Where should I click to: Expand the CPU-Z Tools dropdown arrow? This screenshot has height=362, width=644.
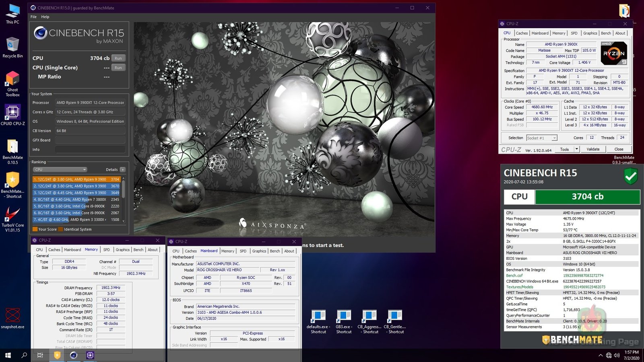(x=576, y=149)
